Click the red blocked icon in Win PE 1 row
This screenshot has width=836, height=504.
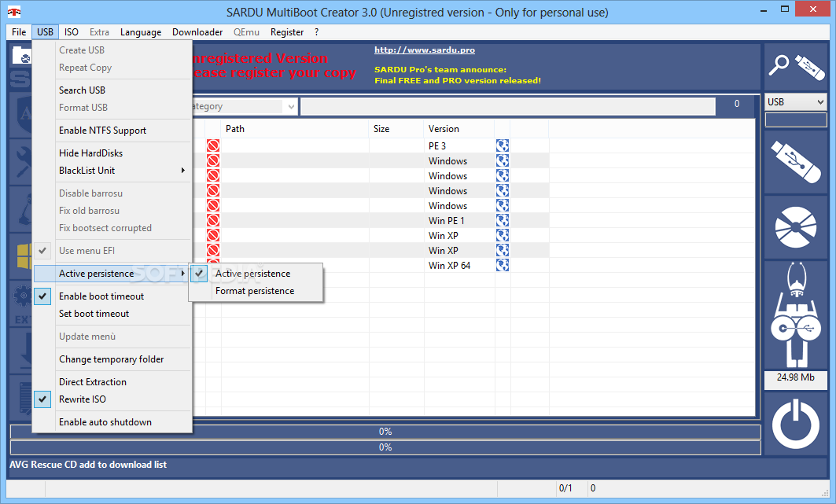click(213, 220)
